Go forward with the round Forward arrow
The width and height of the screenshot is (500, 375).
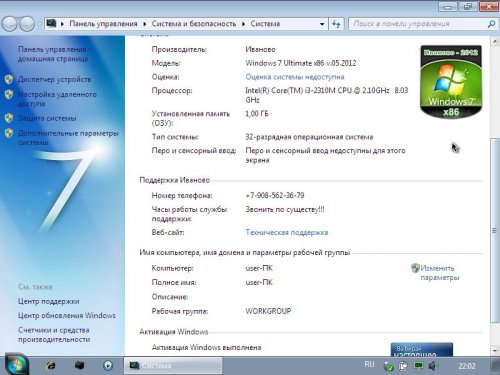click(27, 24)
